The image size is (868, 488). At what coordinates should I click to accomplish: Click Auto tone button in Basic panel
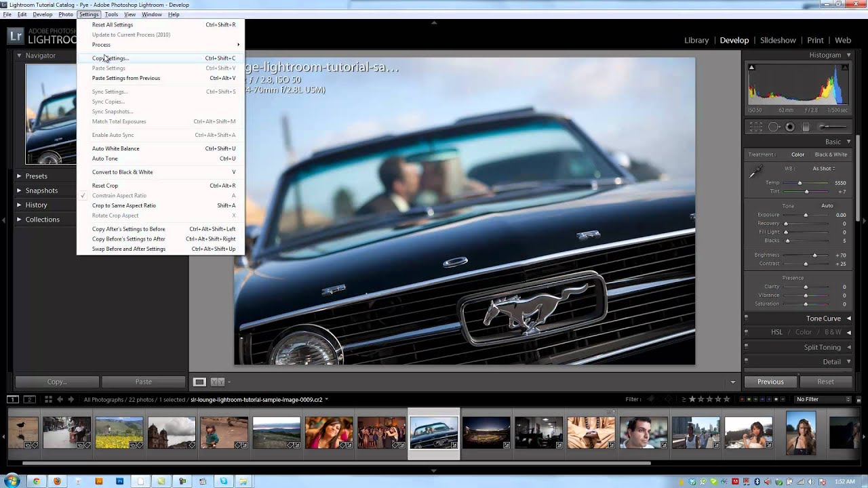[x=827, y=205]
